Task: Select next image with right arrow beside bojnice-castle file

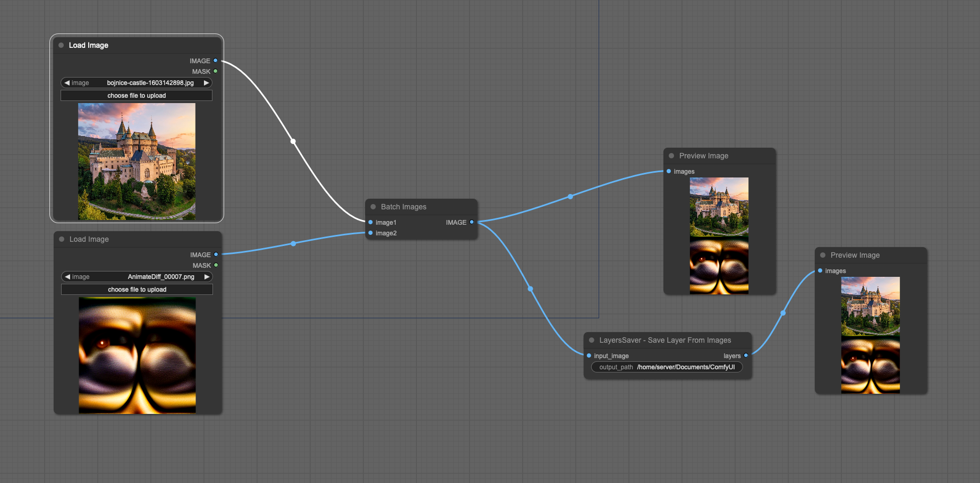Action: click(206, 83)
